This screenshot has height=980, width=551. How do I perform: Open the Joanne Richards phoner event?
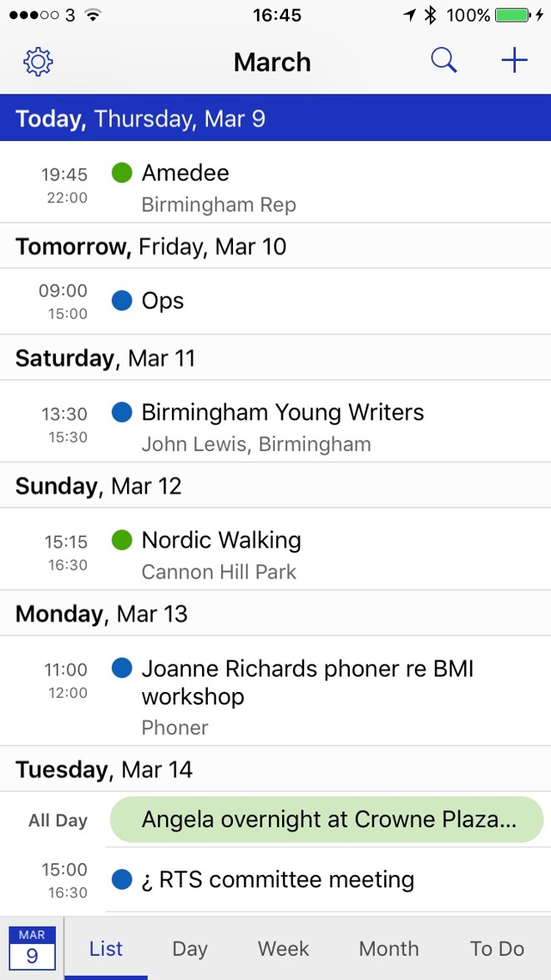tap(309, 682)
